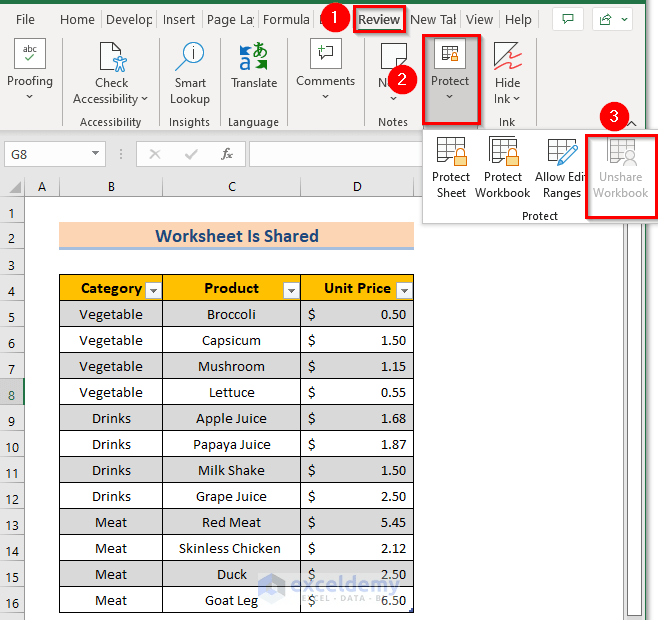This screenshot has width=658, height=620.
Task: Expand the Hide Ink dropdown arrow
Action: point(517,99)
